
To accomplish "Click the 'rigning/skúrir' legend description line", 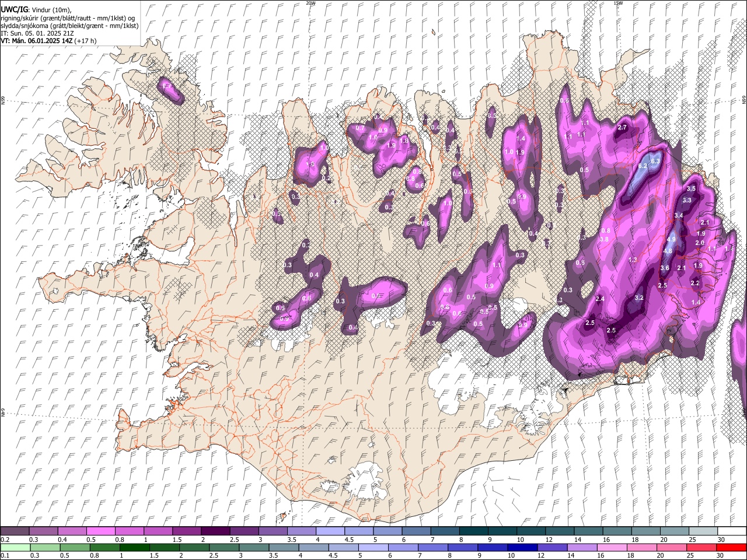I will pyautogui.click(x=68, y=18).
